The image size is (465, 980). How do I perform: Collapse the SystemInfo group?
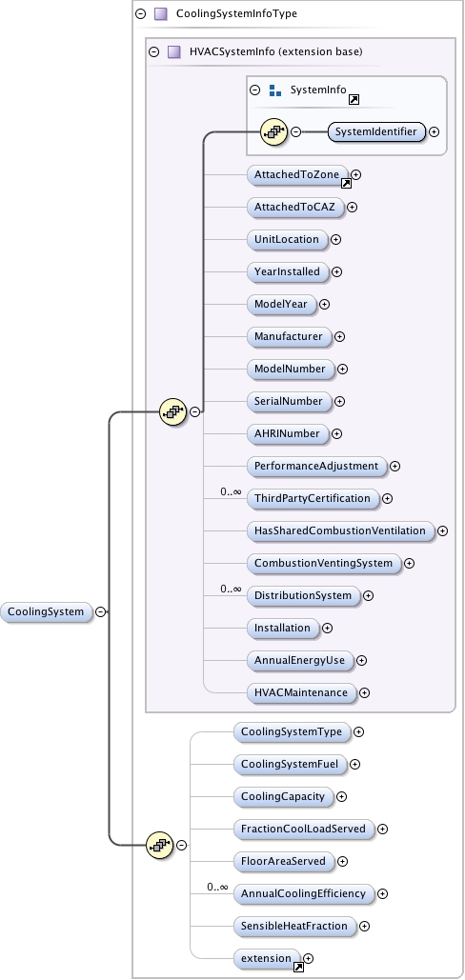tap(255, 90)
